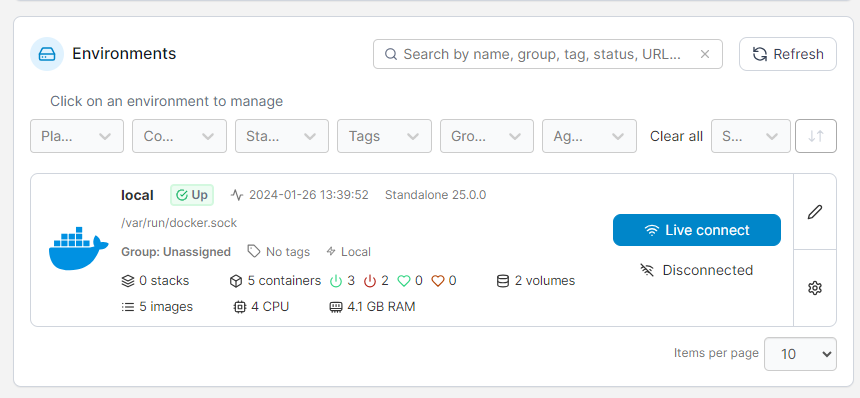Clear the search field with the X
This screenshot has height=398, width=860.
click(x=705, y=54)
